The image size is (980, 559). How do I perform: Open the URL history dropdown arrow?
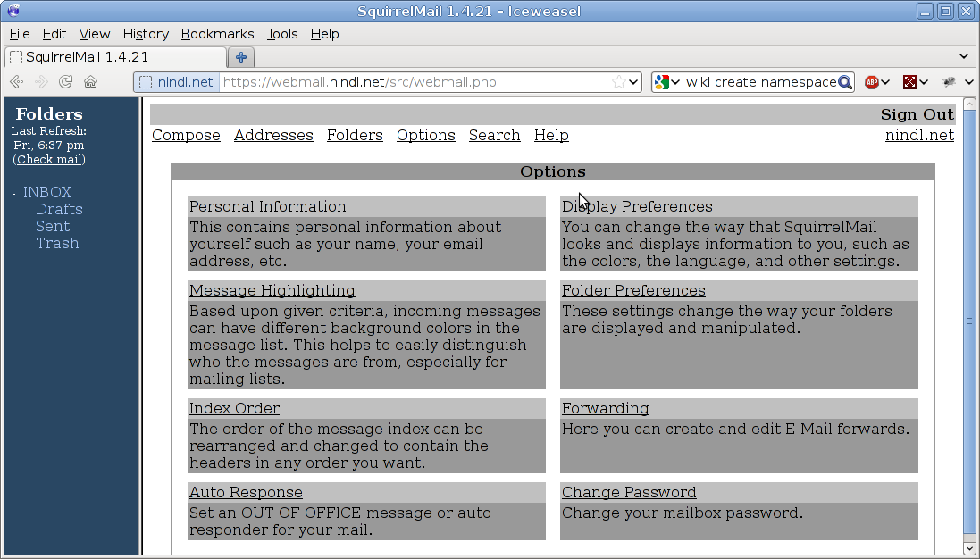634,82
